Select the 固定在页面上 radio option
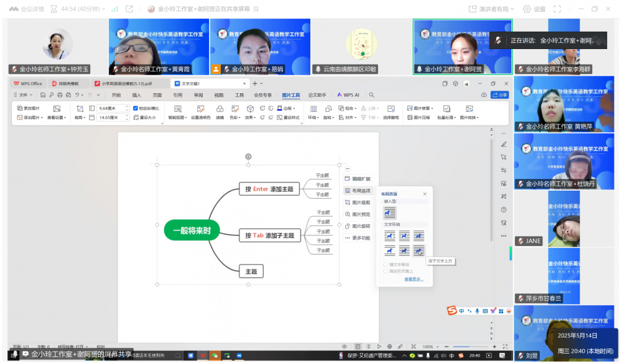This screenshot has height=364, width=622. pos(386,271)
